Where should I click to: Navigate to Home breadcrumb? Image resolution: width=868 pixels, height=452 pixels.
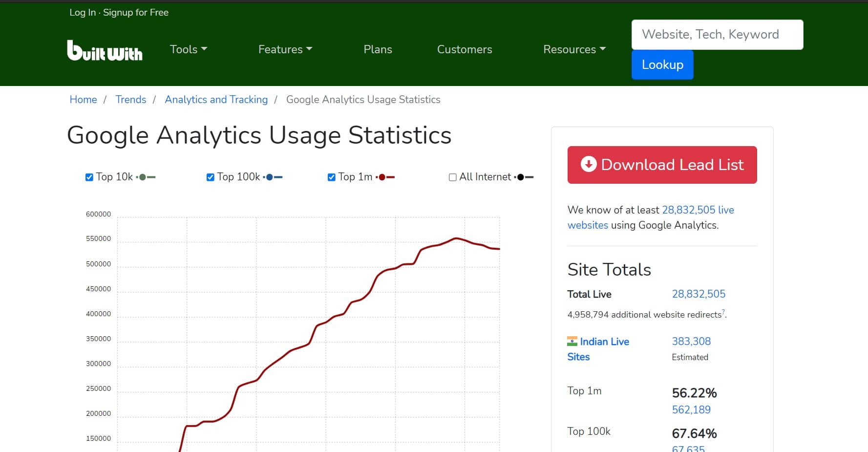pos(83,100)
